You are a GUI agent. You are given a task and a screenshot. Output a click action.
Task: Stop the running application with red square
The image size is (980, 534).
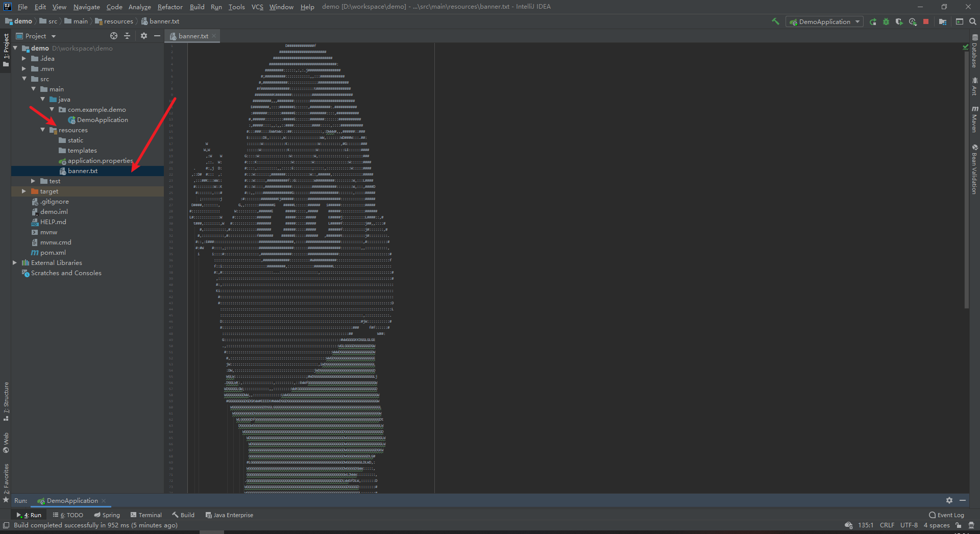(x=926, y=21)
